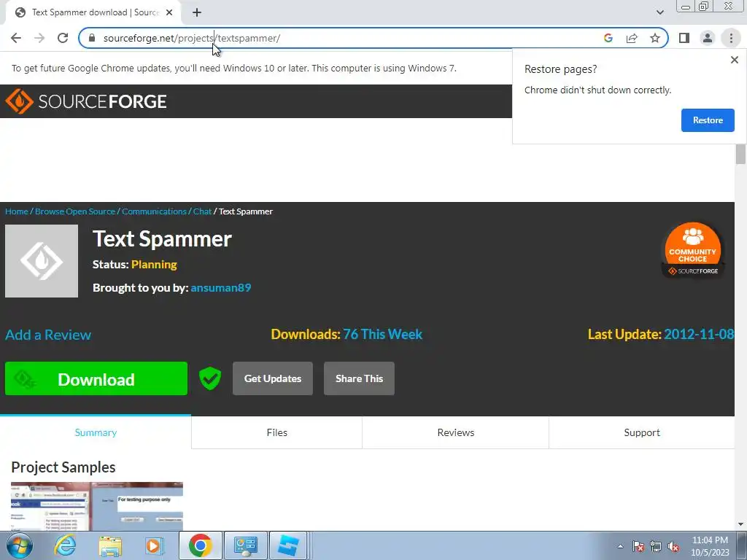Click the forward navigation arrow
Screen dimensions: 747x560
point(39,38)
